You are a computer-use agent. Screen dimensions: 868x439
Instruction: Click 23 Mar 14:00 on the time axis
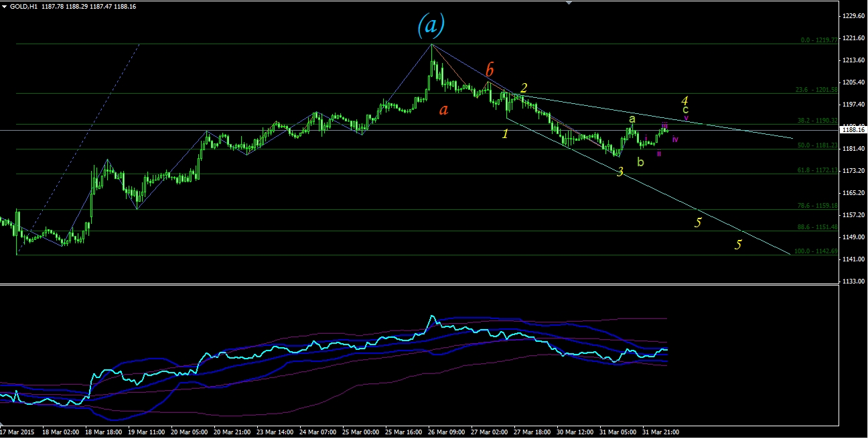click(x=276, y=432)
